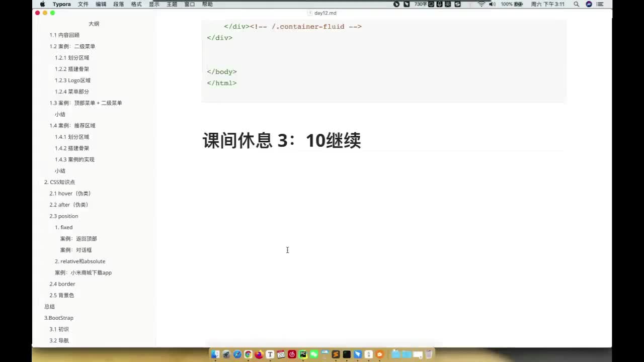Screen dimensions: 644x362
Task: Jump to 2.3 position in outline
Action: (x=64, y=216)
